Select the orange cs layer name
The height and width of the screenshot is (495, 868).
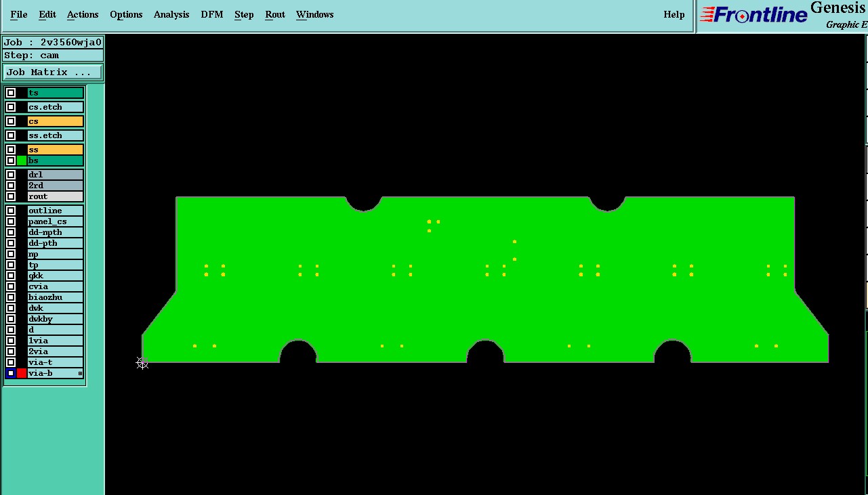[x=56, y=121]
